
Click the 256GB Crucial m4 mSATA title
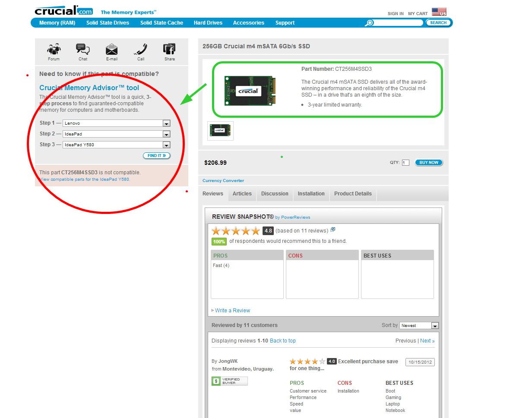(x=256, y=46)
